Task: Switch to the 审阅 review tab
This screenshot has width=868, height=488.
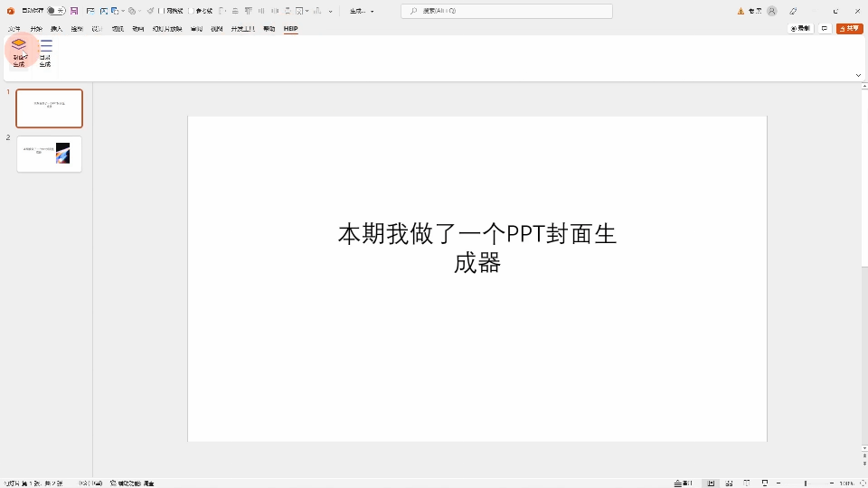Action: pyautogui.click(x=196, y=29)
